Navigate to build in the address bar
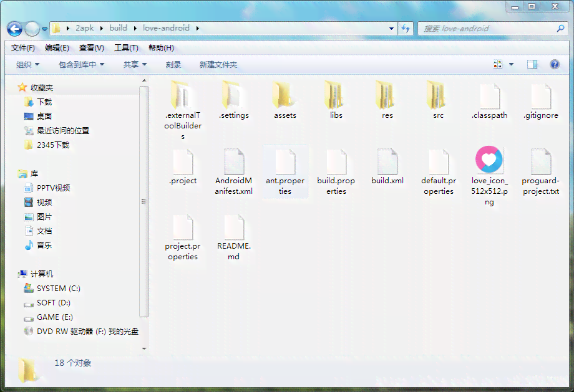 118,28
